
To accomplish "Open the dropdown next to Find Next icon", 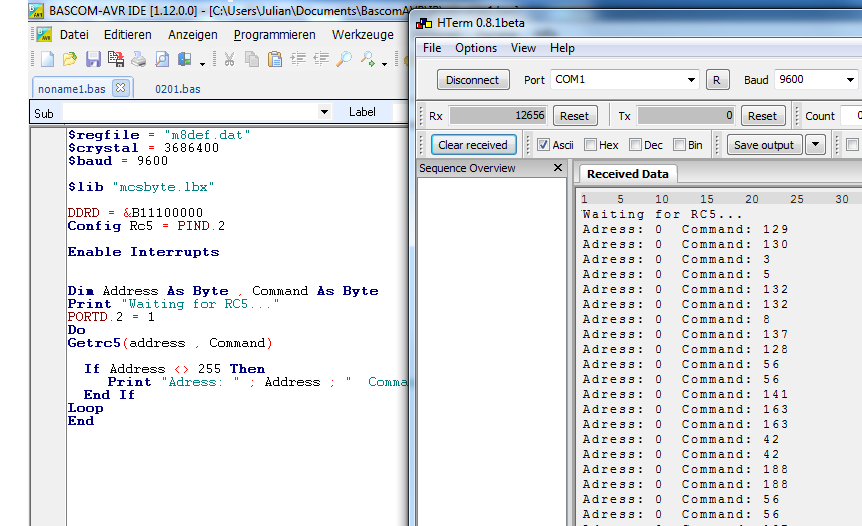I will 384,64.
